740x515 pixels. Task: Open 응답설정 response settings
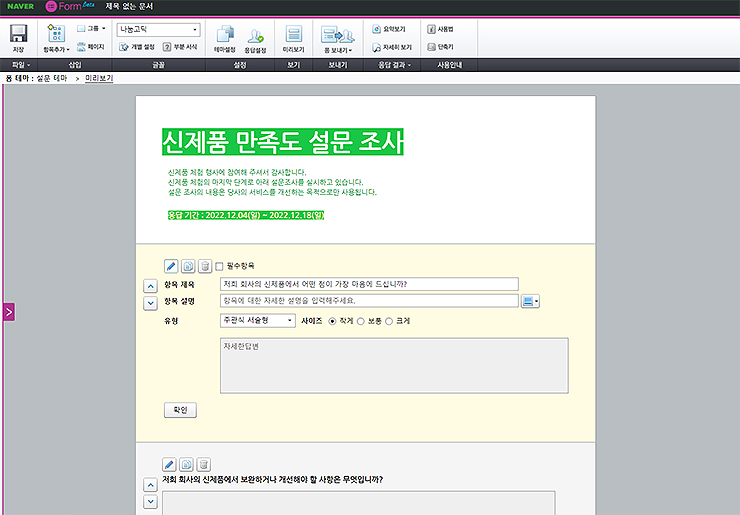click(255, 40)
